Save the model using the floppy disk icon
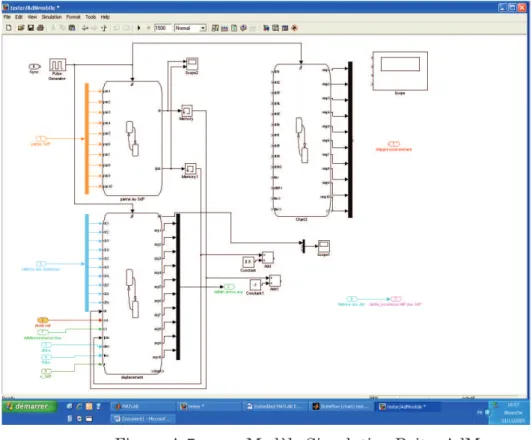Image resolution: width=532 pixels, height=440 pixels. [x=31, y=28]
